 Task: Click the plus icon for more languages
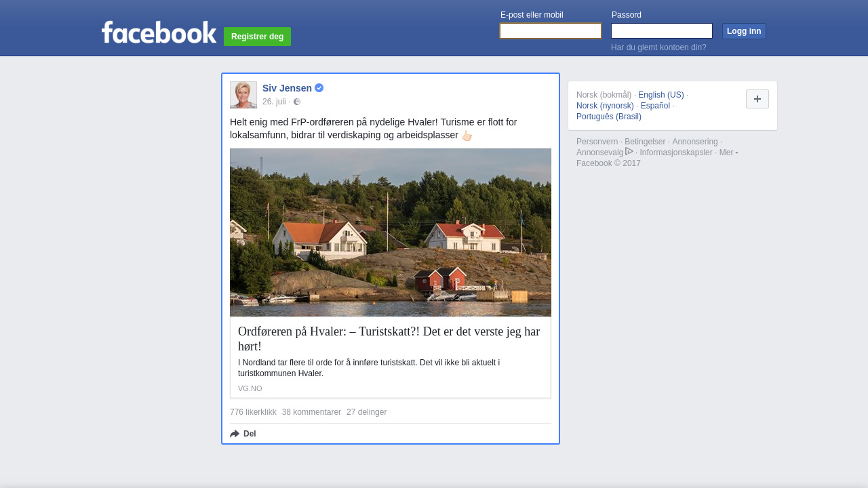pos(757,99)
